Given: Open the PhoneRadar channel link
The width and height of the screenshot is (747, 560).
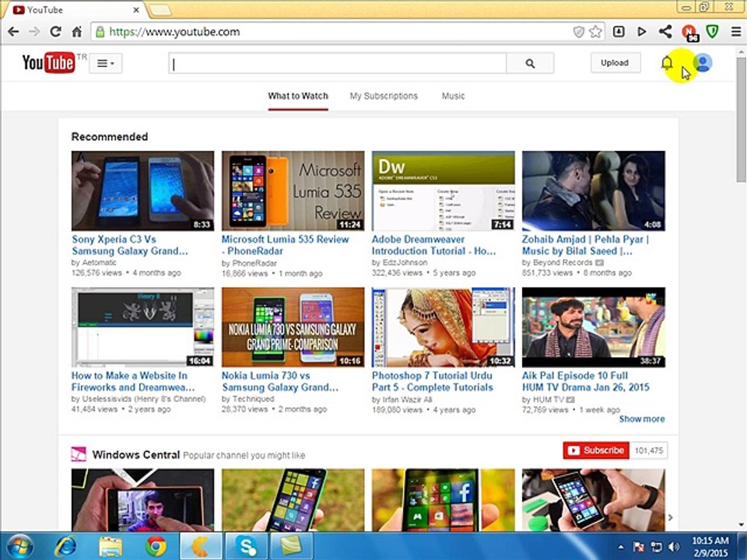Looking at the screenshot, I should [x=254, y=263].
